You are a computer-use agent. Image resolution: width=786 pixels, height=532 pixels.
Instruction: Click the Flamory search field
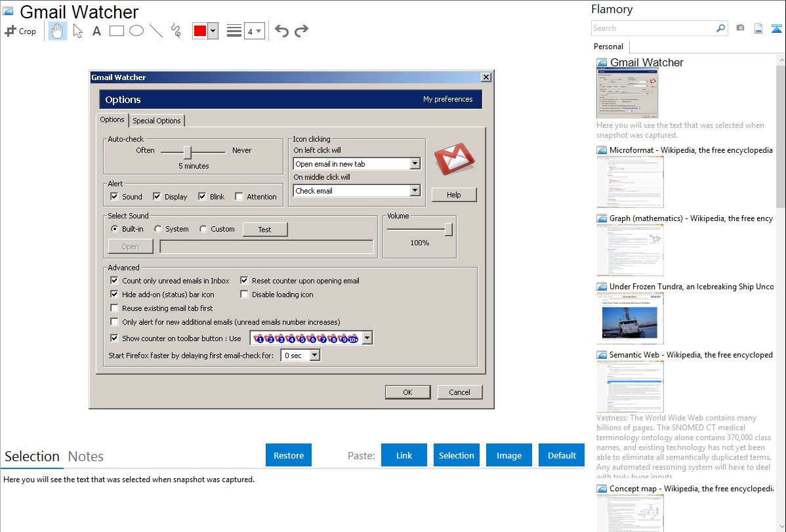click(x=653, y=28)
